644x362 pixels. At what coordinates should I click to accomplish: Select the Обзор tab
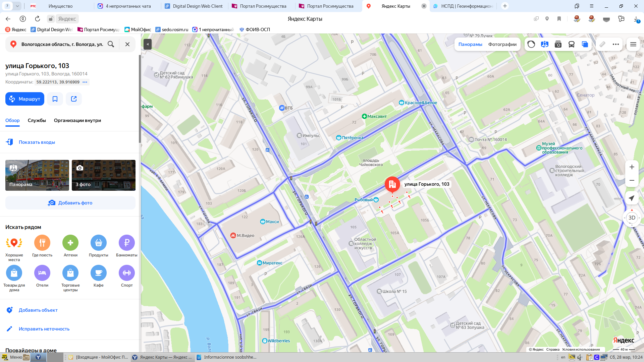click(x=12, y=120)
